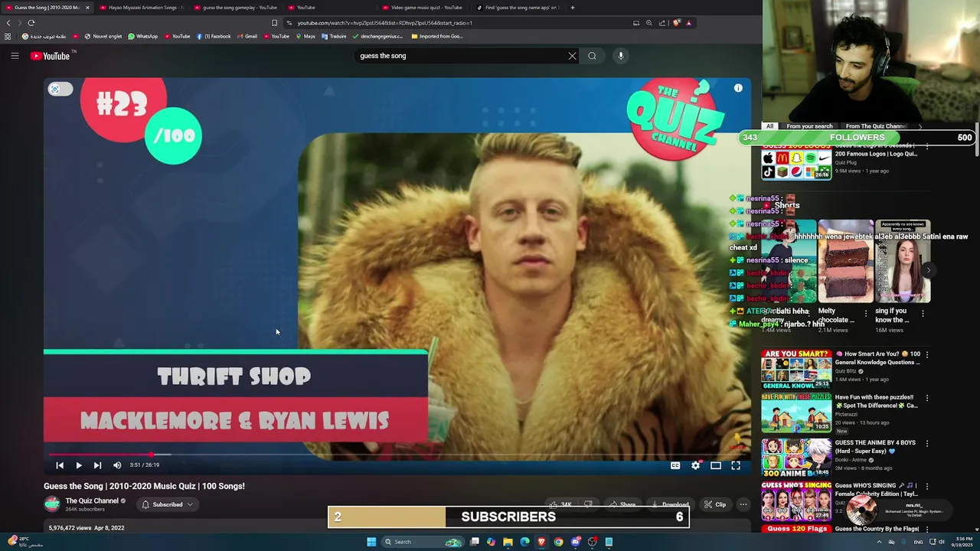
Task: Seek along the red video progress bar
Action: [x=397, y=455]
